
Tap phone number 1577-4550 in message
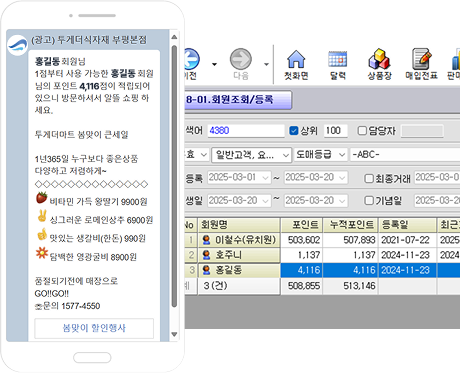click(81, 306)
